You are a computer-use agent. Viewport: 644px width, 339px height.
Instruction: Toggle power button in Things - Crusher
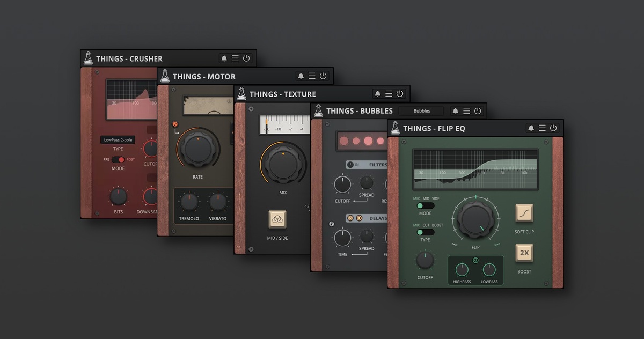tap(246, 58)
